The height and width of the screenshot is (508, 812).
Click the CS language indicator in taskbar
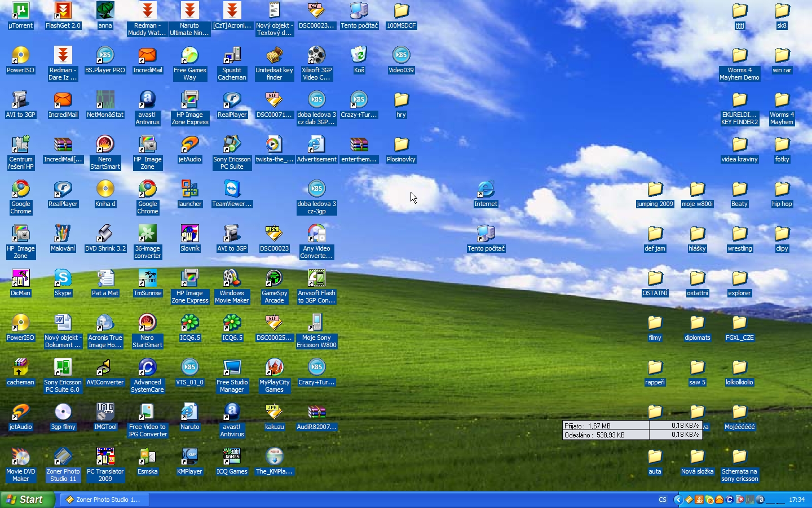coord(663,500)
